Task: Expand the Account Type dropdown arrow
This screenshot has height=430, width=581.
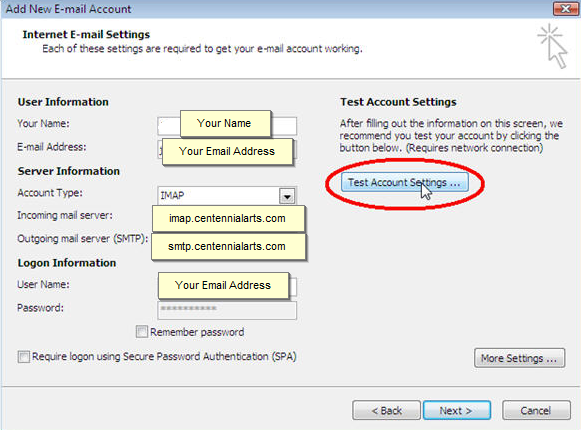Action: 287,196
